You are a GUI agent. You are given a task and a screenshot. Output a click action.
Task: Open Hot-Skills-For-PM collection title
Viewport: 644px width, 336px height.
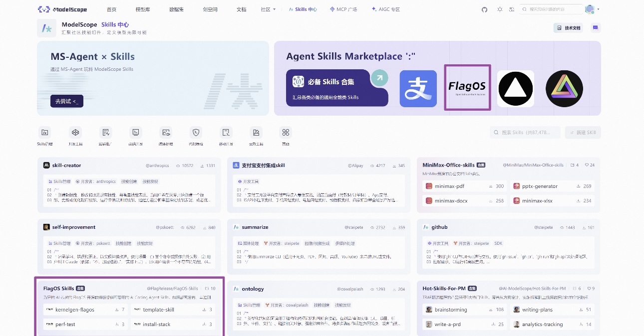(x=444, y=289)
